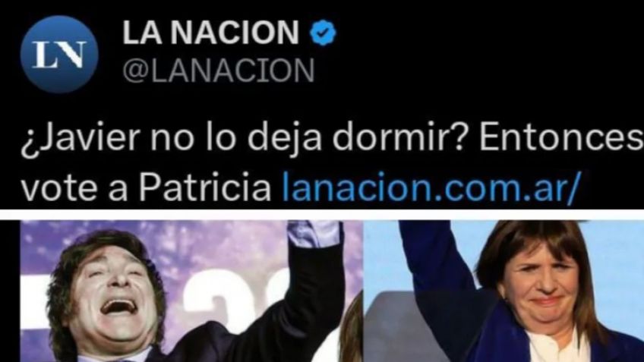
Task: Open the right photo of woman in blue
Action: (504, 291)
